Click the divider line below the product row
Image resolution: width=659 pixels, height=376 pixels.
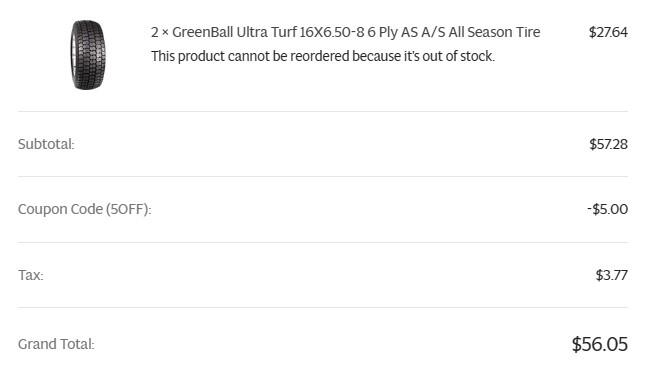click(x=323, y=112)
